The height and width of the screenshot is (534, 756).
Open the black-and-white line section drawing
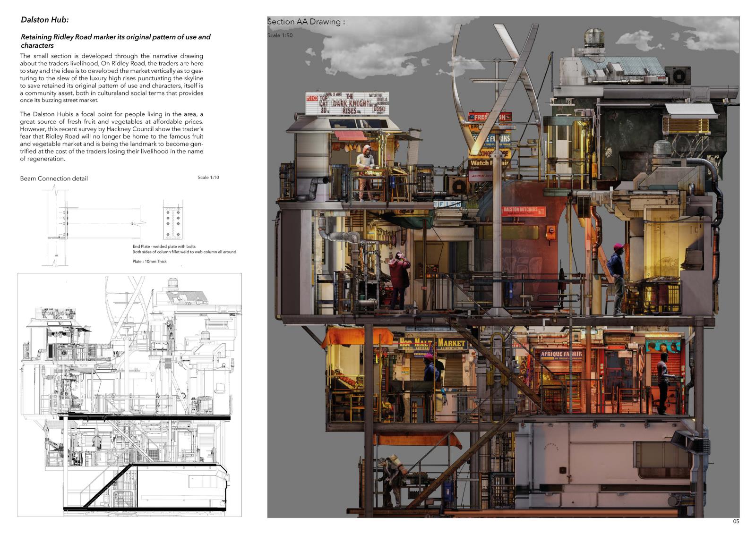[x=129, y=395]
